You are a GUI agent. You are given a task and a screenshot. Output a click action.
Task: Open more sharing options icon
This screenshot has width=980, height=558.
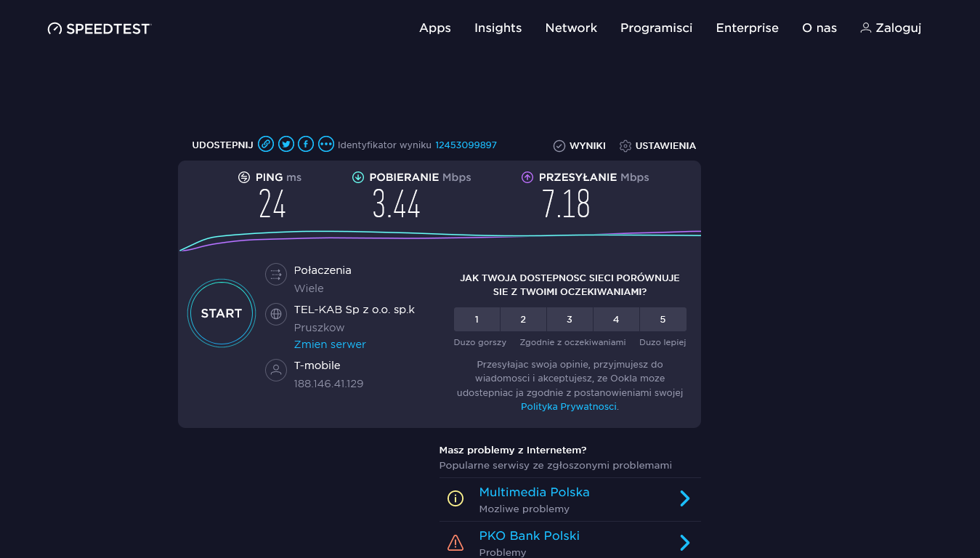pyautogui.click(x=325, y=144)
